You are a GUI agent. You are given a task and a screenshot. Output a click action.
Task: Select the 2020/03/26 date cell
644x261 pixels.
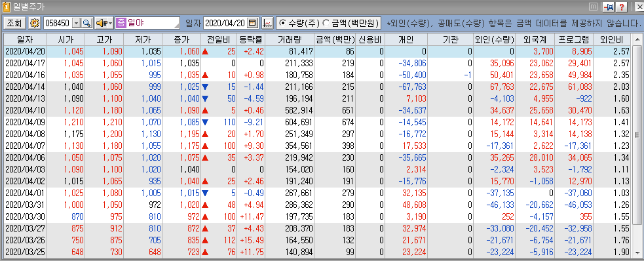[x=25, y=240]
